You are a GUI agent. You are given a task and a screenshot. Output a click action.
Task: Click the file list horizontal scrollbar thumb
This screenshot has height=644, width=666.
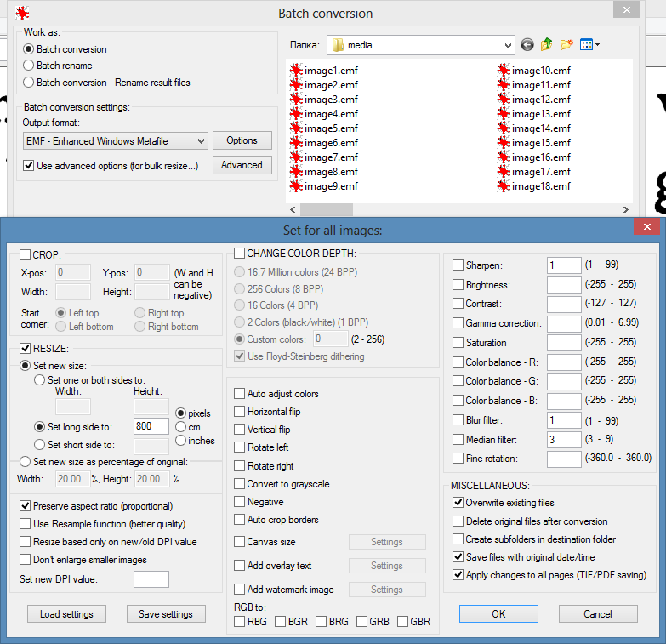click(x=327, y=209)
